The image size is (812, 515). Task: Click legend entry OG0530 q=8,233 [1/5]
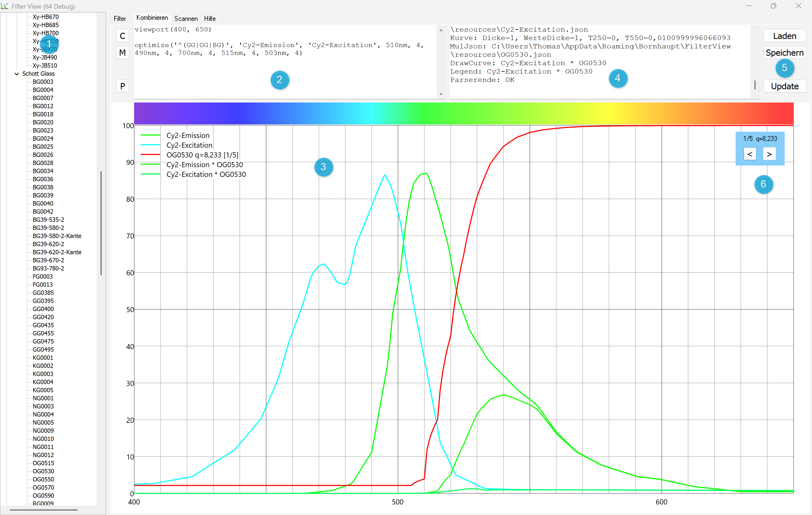click(202, 155)
